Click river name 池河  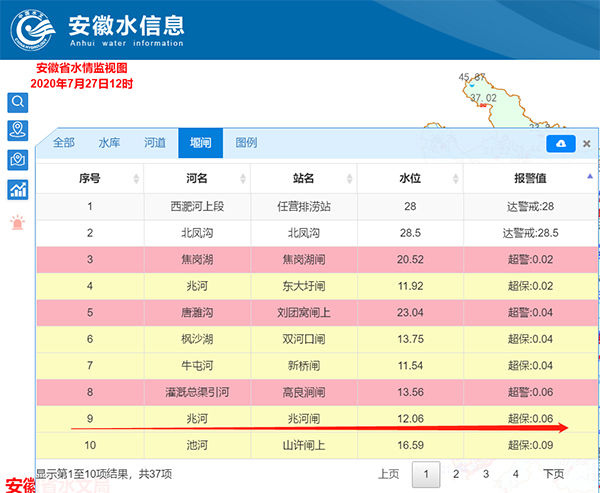(x=197, y=445)
